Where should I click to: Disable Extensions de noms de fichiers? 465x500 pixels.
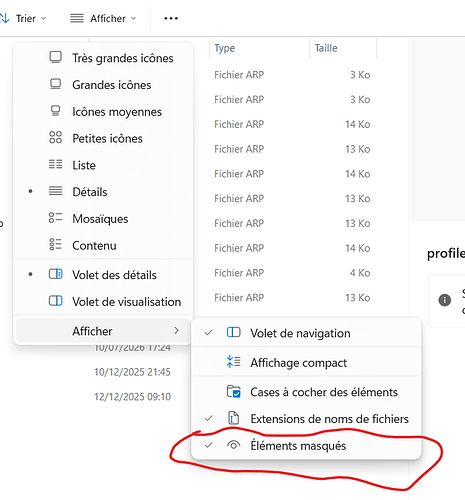coord(306,418)
